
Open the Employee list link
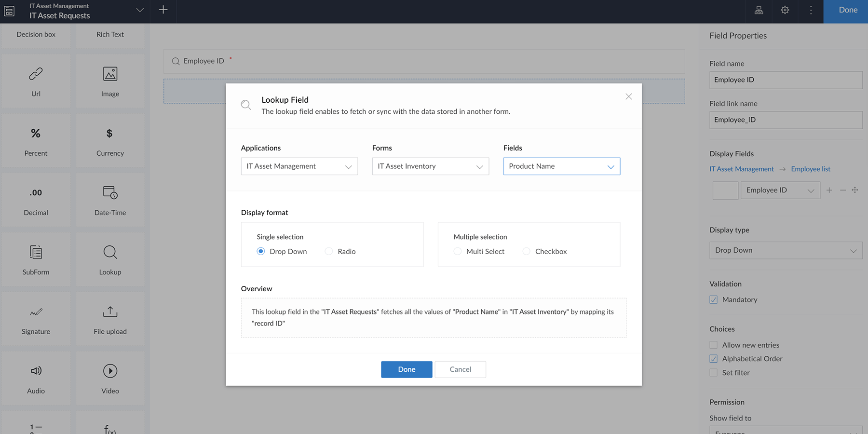[x=810, y=169]
